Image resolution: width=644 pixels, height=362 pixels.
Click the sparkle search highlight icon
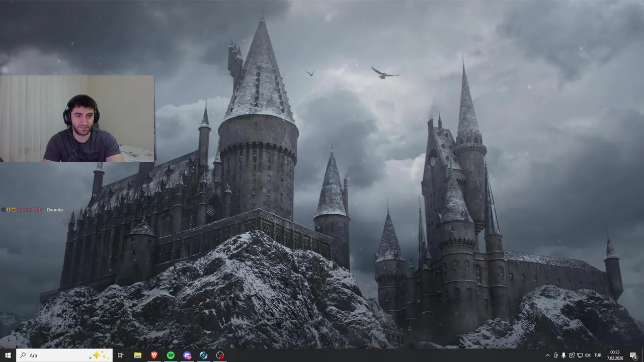(x=98, y=355)
